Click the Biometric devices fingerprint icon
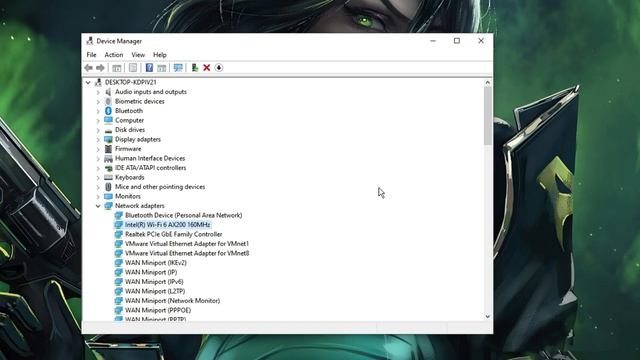 pos(108,101)
